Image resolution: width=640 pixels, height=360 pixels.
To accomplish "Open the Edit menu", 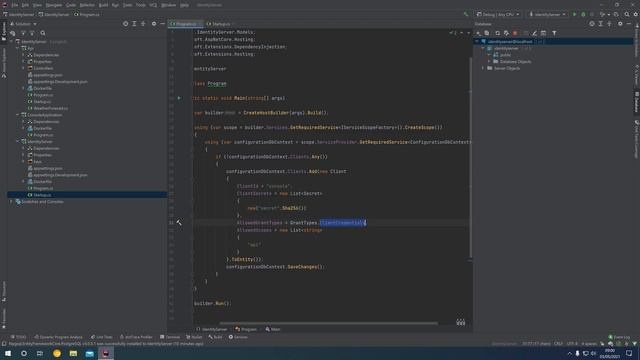I will point(25,5).
